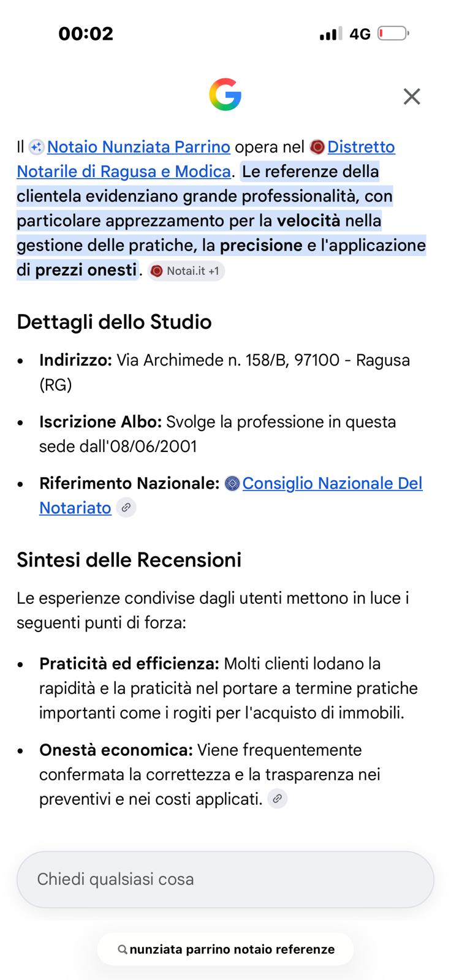Open the Notaio Nunziata Parrino link
Screen dimensions: 451x980
(x=138, y=147)
